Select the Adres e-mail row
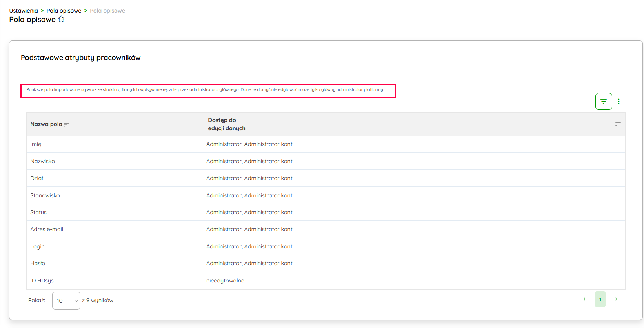The width and height of the screenshot is (644, 328). coord(47,229)
